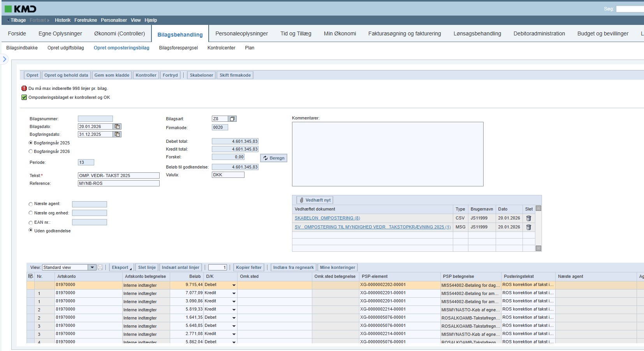This screenshot has height=351, width=644.
Task: Expand the collapsed side panel chevron
Action: tap(5, 59)
